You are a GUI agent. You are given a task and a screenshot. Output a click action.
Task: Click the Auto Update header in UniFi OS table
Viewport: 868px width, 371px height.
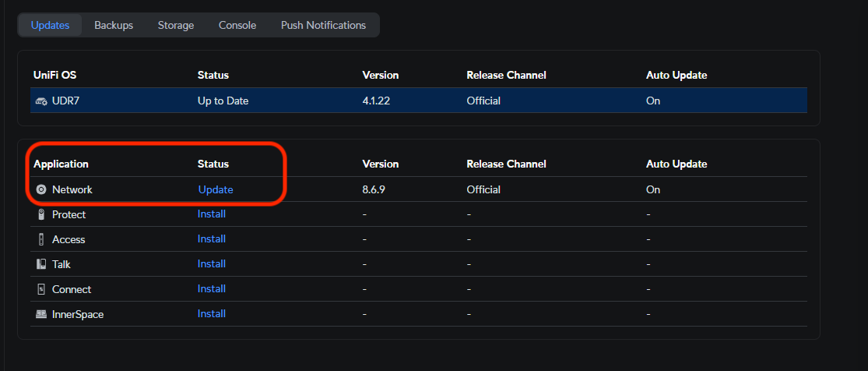[676, 76]
